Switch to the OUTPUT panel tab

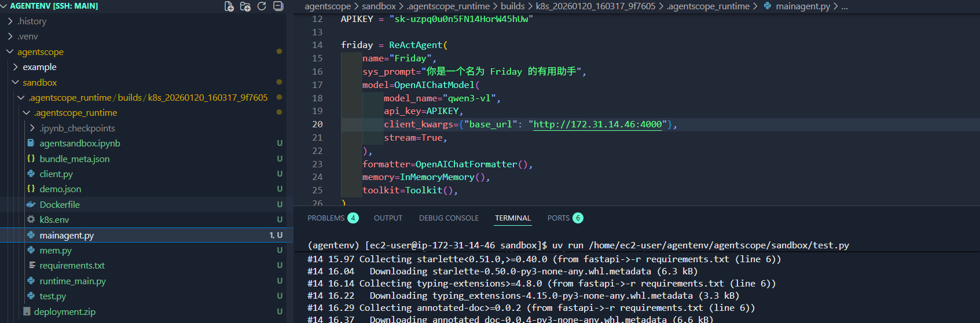tap(388, 218)
